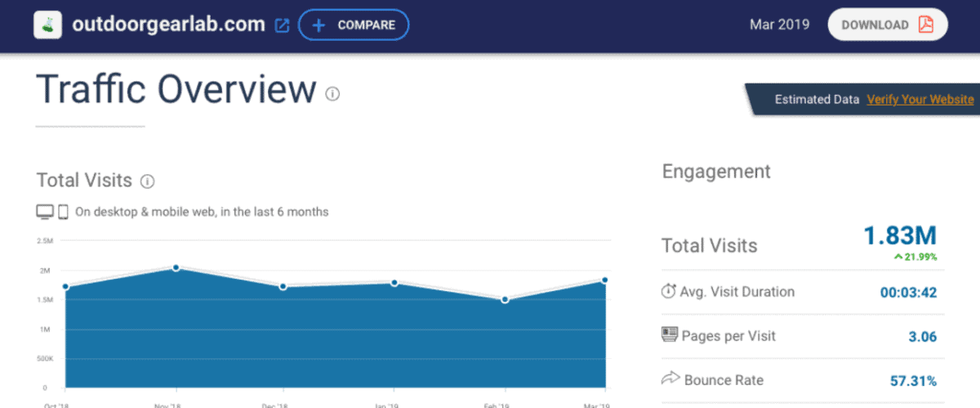The height and width of the screenshot is (408, 980).
Task: Click the desktop device icon
Action: click(45, 212)
